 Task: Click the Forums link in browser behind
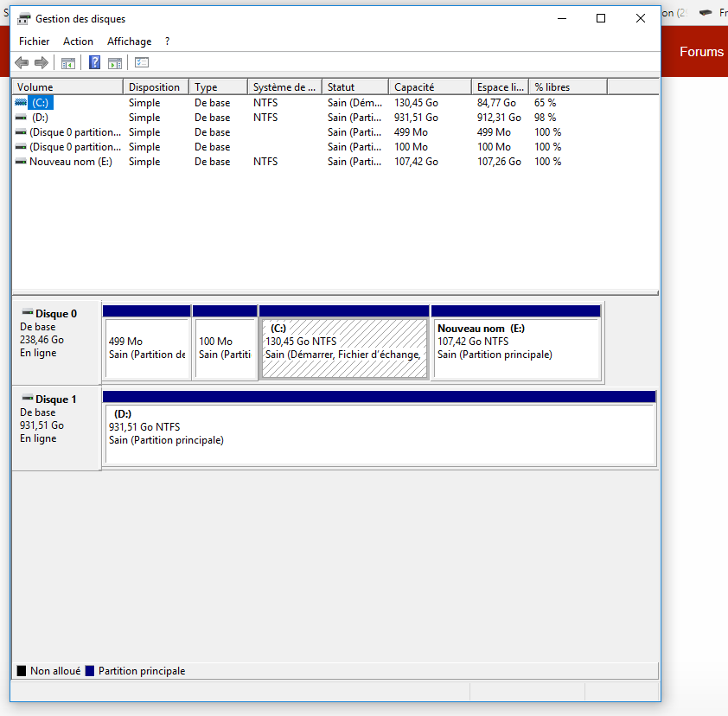(x=701, y=52)
